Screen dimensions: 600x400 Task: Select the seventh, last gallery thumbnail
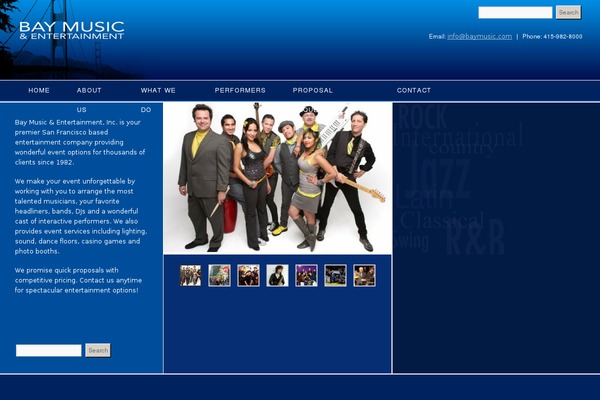(364, 275)
